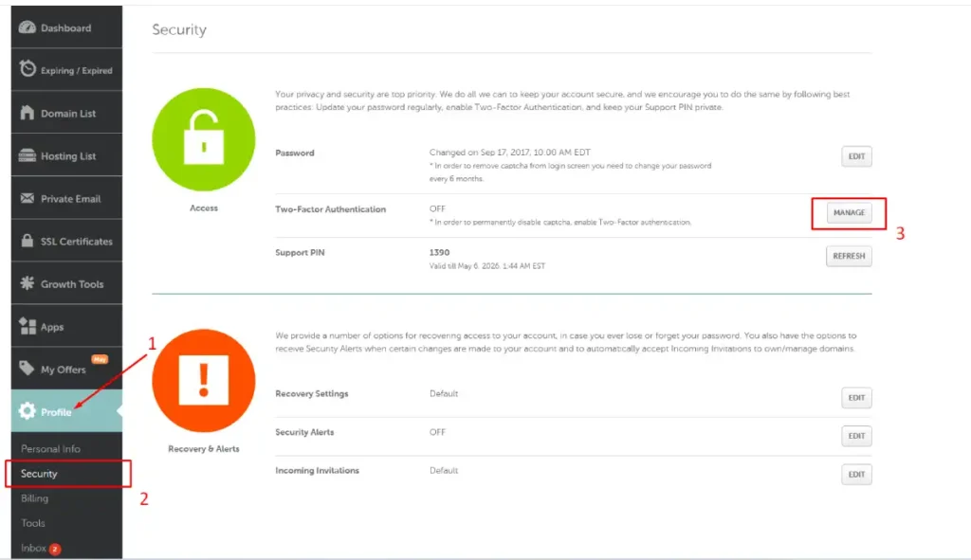971x560 pixels.
Task: Edit Incoming Invitations setting
Action: tap(856, 475)
